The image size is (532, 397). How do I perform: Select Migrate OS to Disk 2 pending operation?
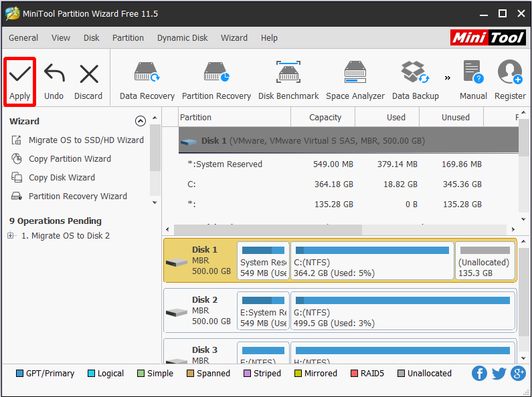(66, 235)
